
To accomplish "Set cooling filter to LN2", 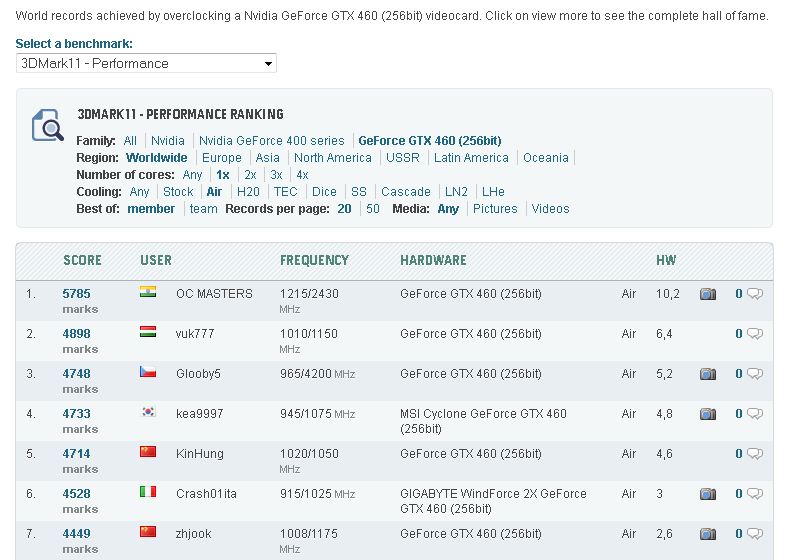I will [x=456, y=192].
